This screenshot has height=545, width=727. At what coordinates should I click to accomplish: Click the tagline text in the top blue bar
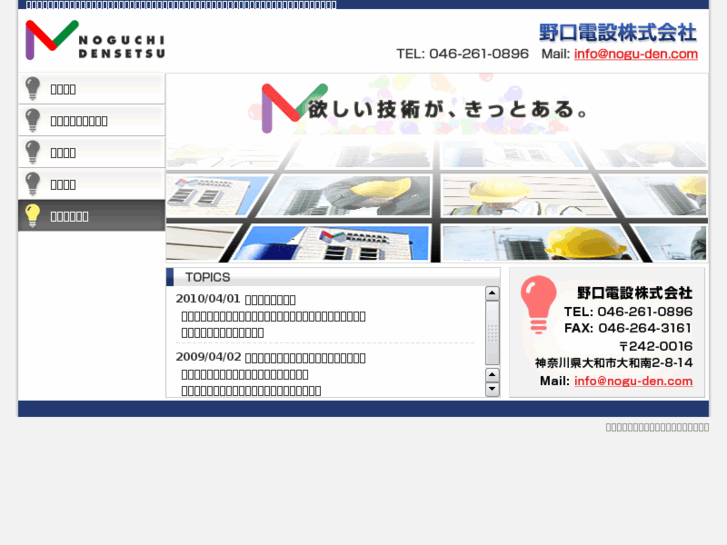[181, 5]
